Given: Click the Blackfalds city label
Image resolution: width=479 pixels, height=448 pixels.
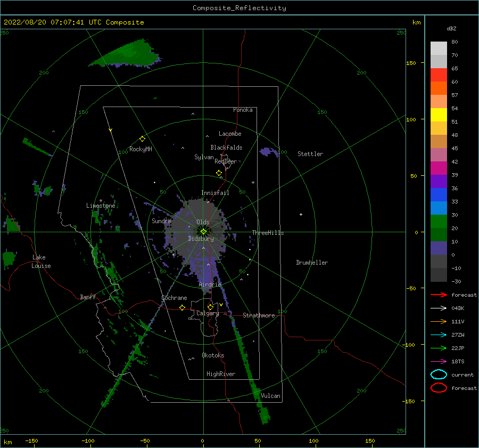Looking at the screenshot, I should pos(226,148).
